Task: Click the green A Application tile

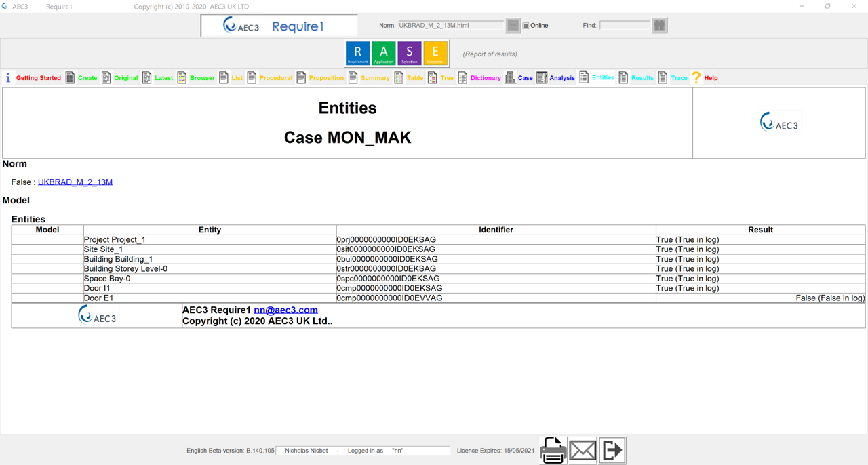Action: 383,53
